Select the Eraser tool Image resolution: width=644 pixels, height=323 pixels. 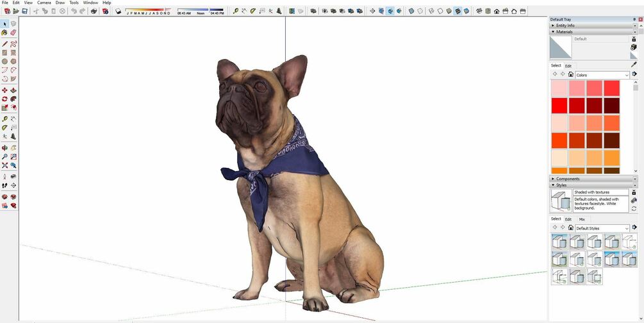13,33
